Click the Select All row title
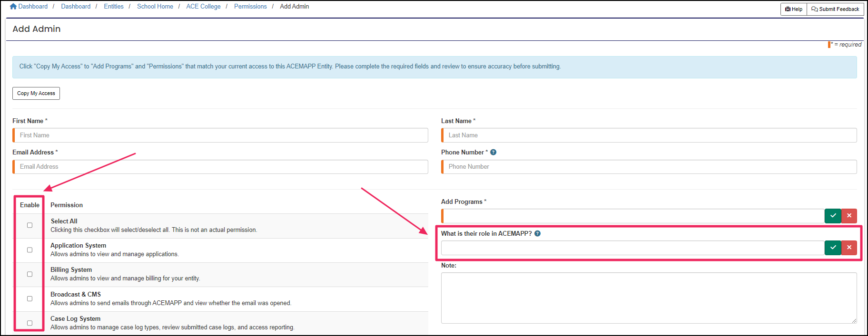This screenshot has width=868, height=336. pyautogui.click(x=64, y=221)
